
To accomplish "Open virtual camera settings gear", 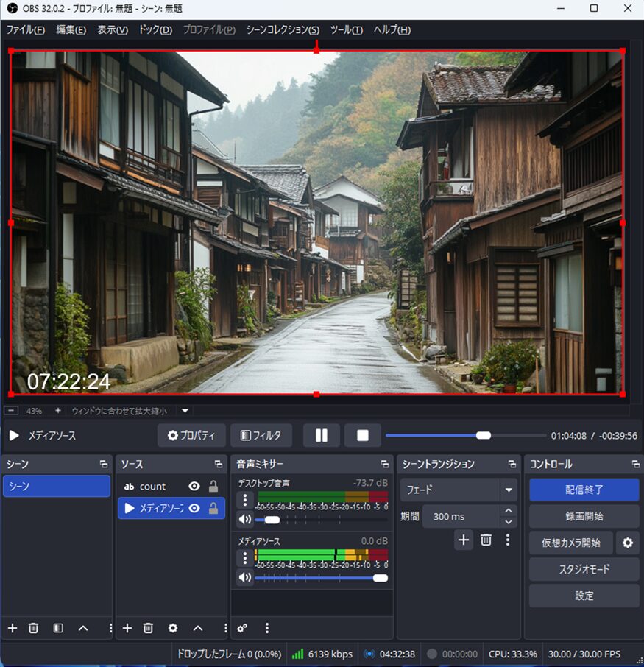I will coord(627,543).
